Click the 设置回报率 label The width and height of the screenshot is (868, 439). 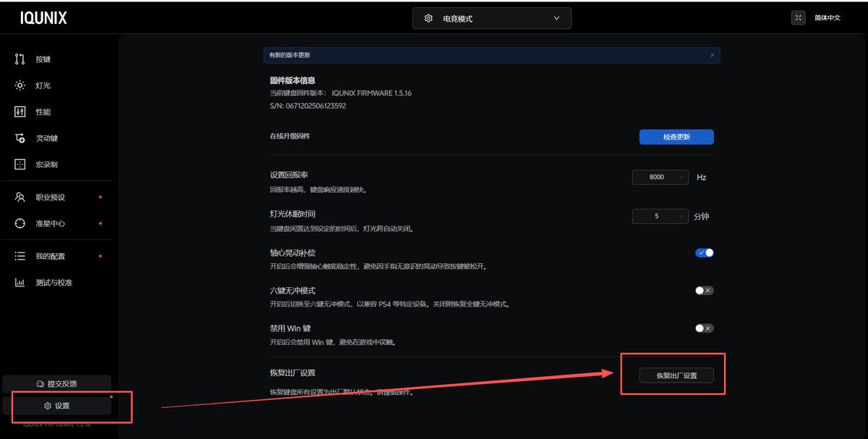tap(289, 175)
